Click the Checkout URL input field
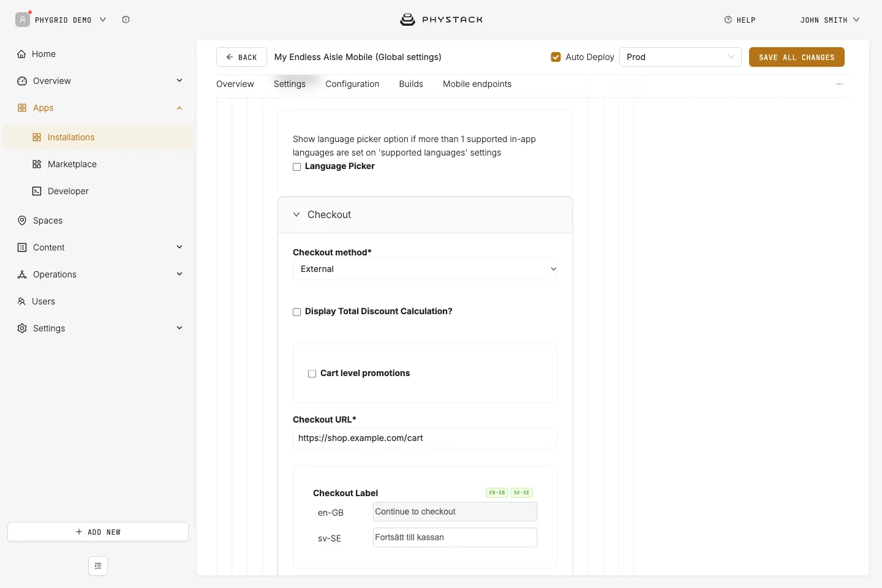Screen dimensions: 882x588 [x=425, y=438]
